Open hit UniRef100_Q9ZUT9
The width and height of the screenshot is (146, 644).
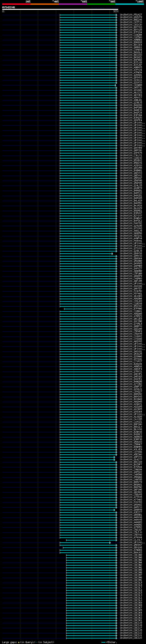131,18
